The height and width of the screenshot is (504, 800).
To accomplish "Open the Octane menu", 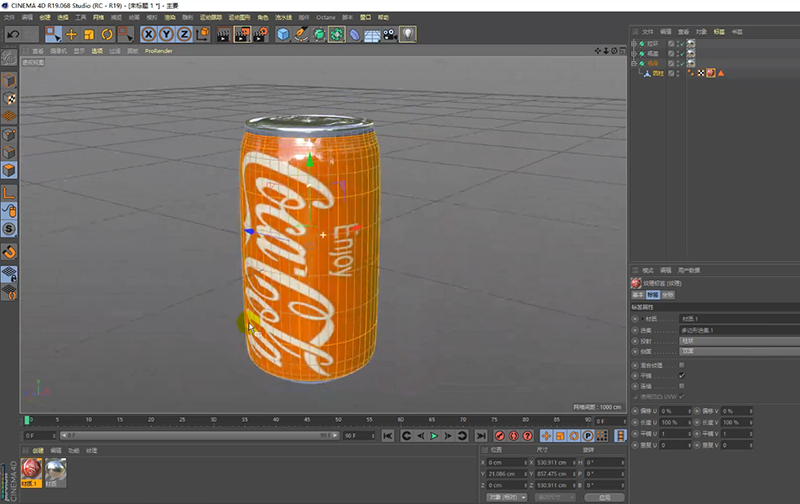I will (326, 17).
